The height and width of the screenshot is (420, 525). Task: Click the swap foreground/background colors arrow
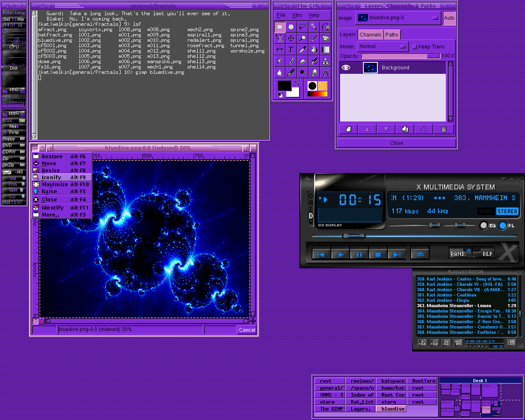point(297,83)
